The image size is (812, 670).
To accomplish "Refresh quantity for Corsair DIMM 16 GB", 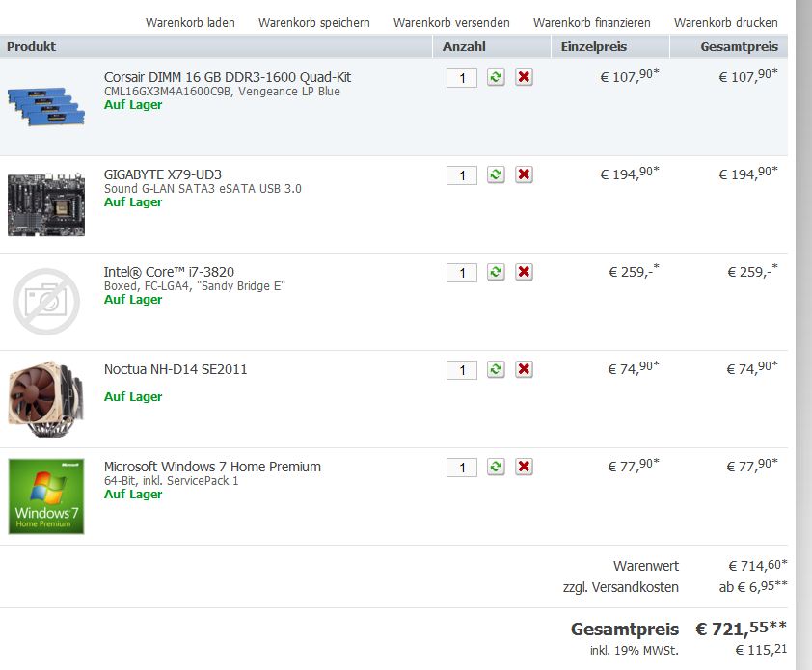I will pyautogui.click(x=496, y=77).
